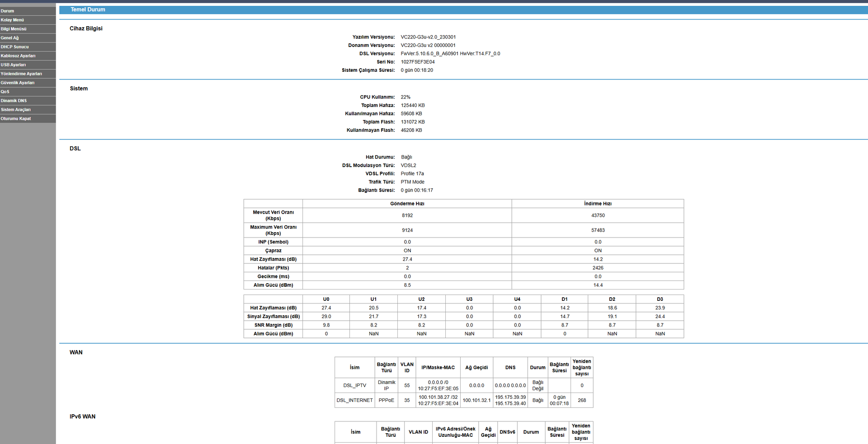
Task: Click DSL_INTERNET row name
Action: 354,400
